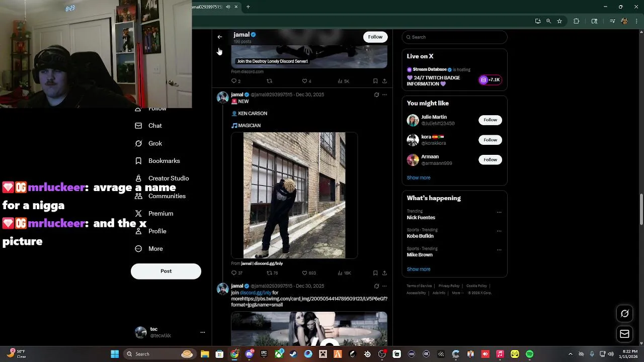Open options dots for Kobe Bufkin trend
Screen dimensions: 644x362
(499, 231)
